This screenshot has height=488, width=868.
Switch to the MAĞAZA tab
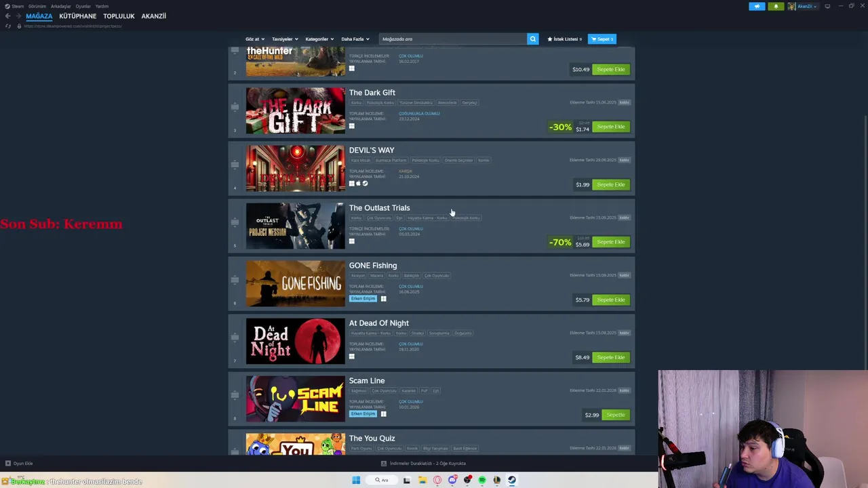(39, 16)
